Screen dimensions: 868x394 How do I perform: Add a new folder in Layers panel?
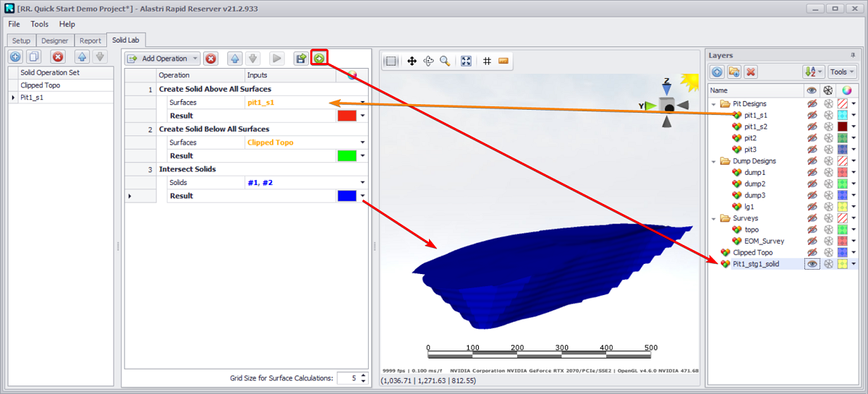click(734, 72)
